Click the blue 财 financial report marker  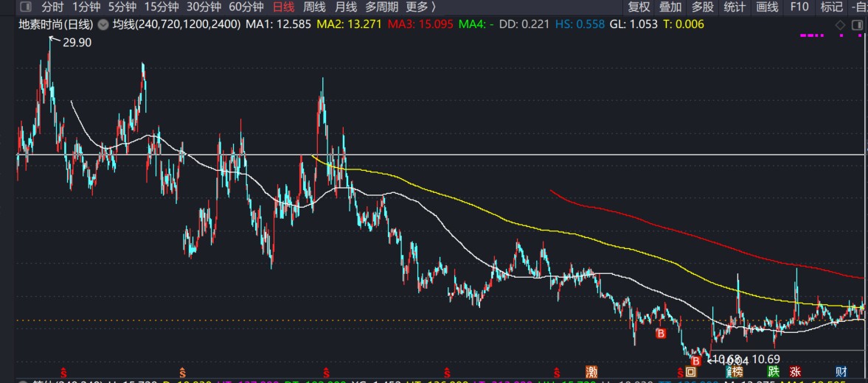click(x=841, y=371)
